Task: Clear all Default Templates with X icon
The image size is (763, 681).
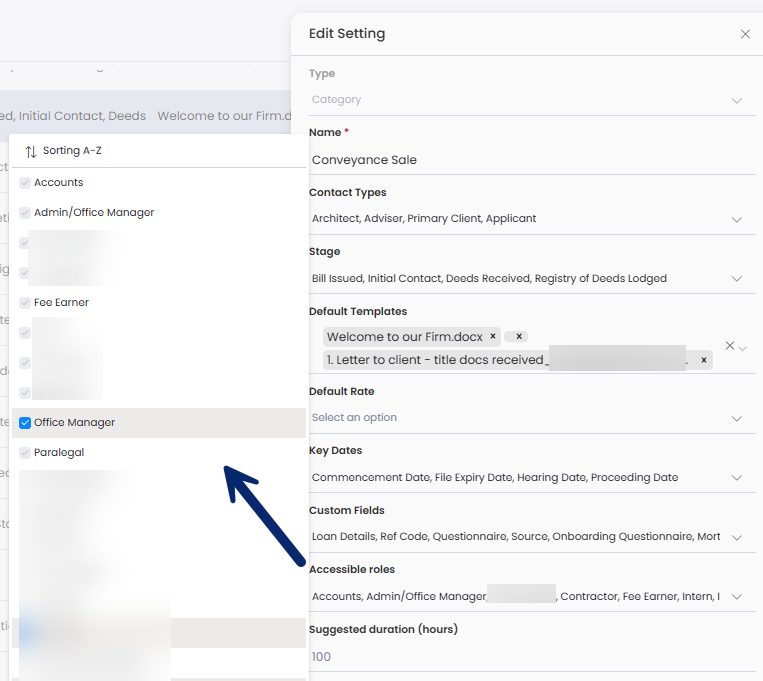Action: (730, 346)
